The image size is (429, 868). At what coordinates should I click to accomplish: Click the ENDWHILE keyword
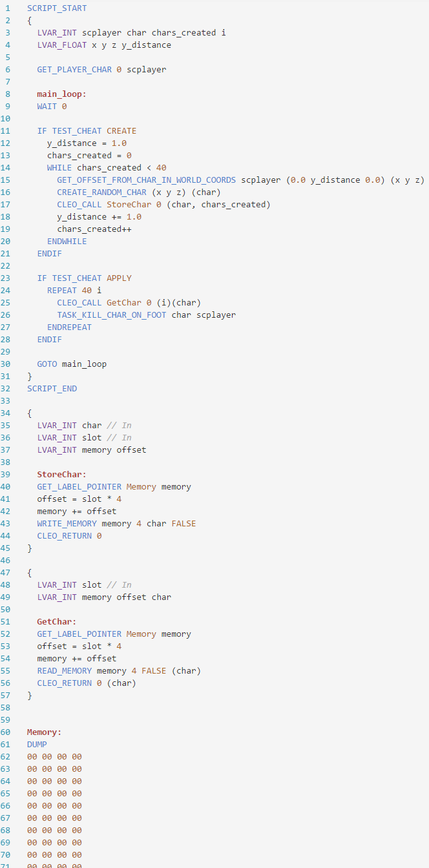(67, 242)
